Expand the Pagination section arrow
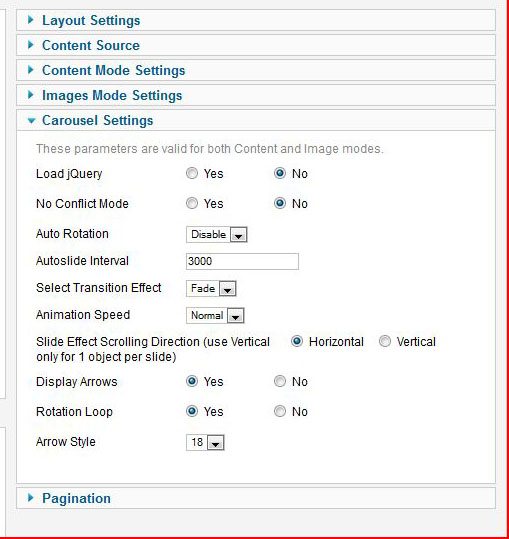The image size is (509, 539). [x=31, y=497]
